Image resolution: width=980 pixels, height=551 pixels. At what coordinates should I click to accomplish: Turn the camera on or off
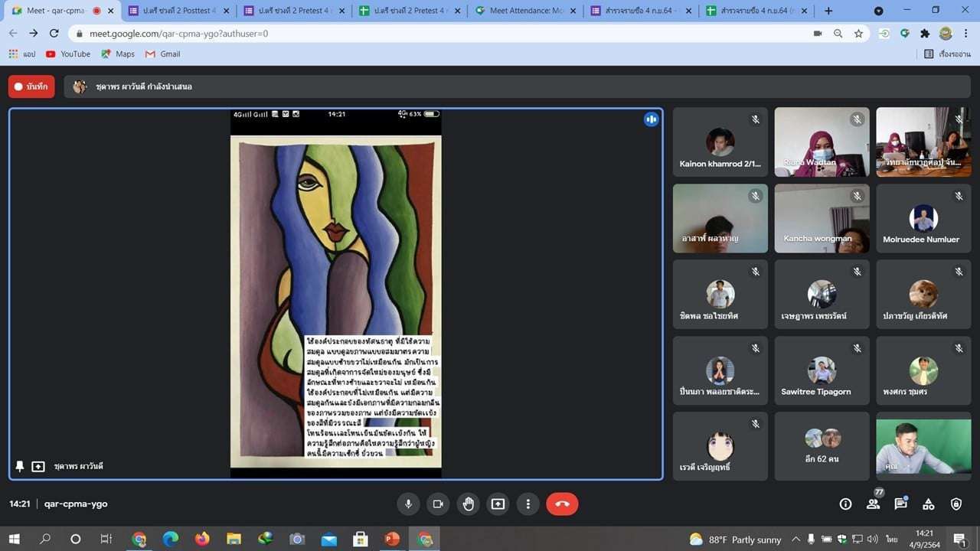(438, 504)
